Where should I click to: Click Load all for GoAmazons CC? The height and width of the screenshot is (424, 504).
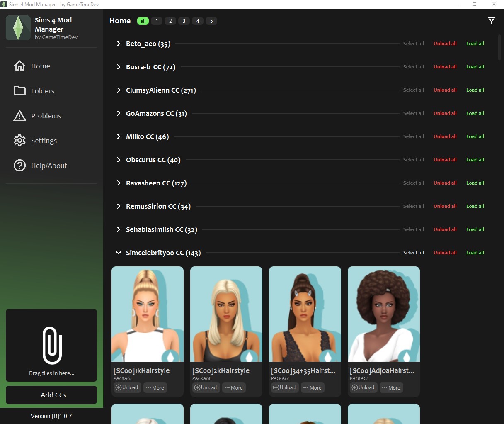click(475, 113)
